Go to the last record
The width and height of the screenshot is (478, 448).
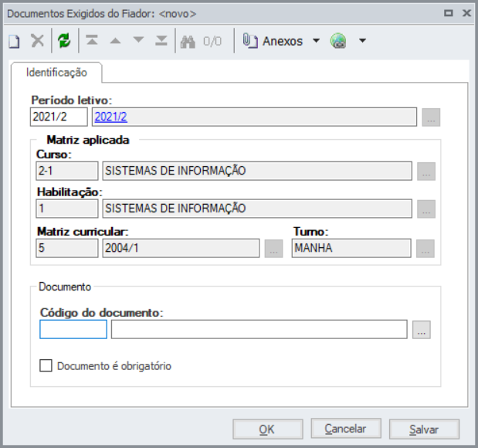point(161,42)
